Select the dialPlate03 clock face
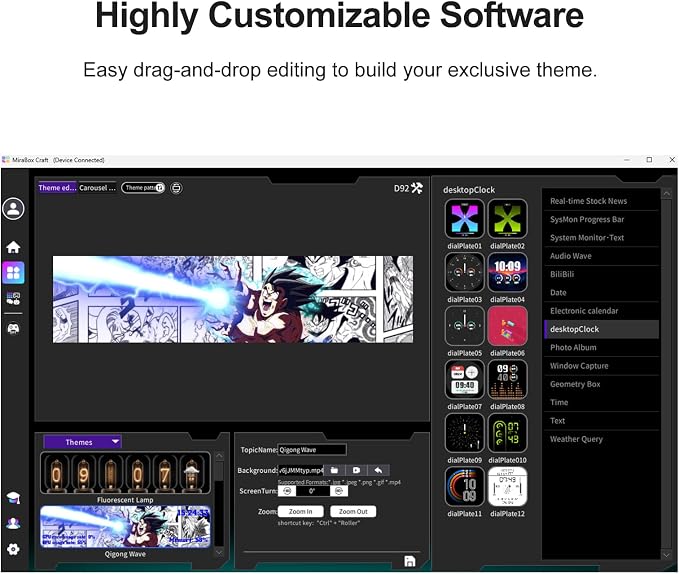Viewport: 679px width, 574px height. (464, 272)
